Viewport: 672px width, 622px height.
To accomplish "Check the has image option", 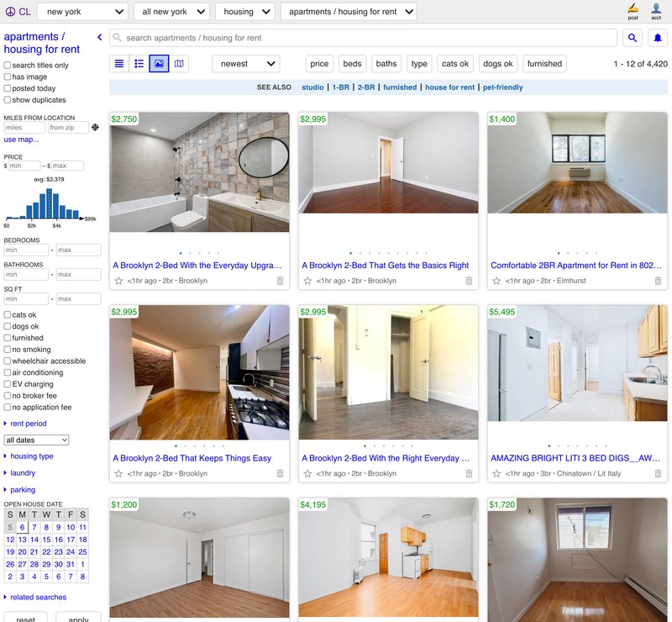I will click(x=8, y=76).
